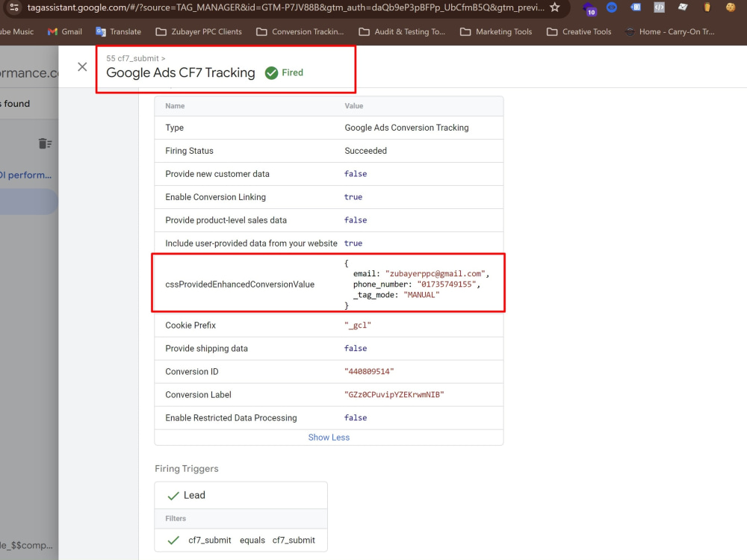This screenshot has width=747, height=560.
Task: Open the Marketing Tools bookmark folder
Action: [x=496, y=31]
